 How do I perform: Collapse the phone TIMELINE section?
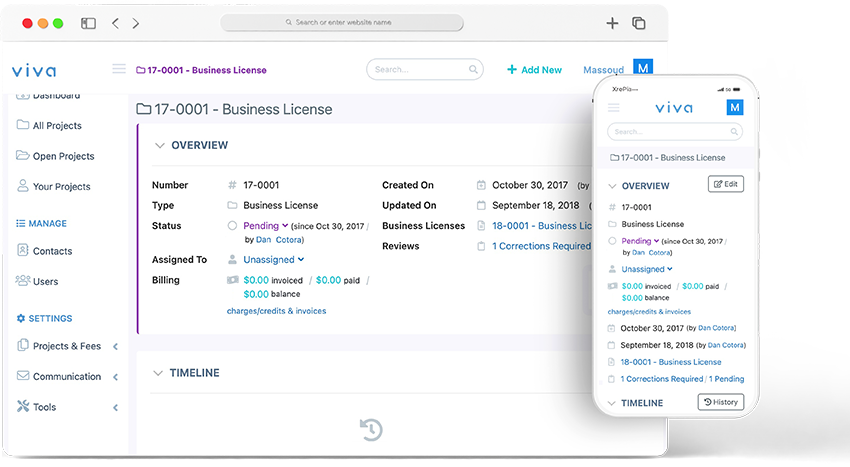pyautogui.click(x=611, y=403)
